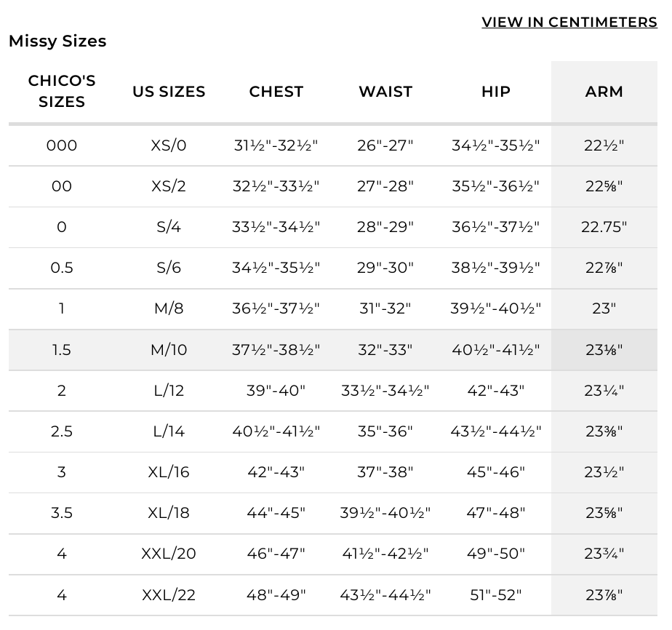672x630 pixels.
Task: Select the 35"-36" waist measurement
Action: 385,431
